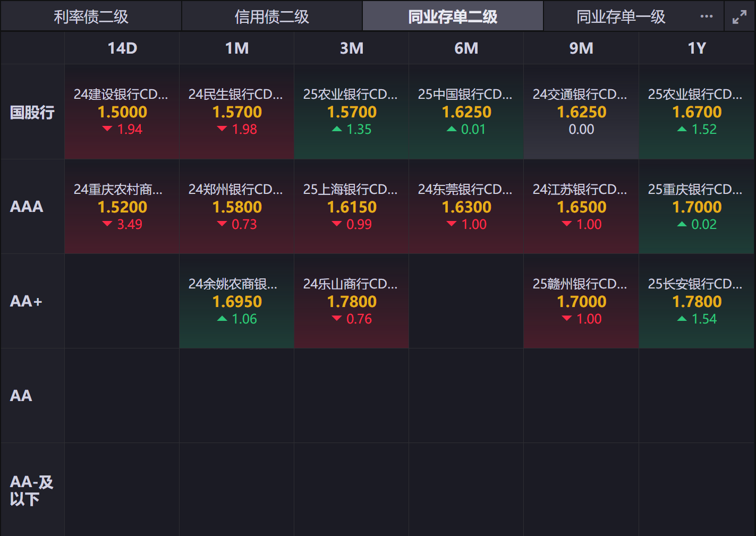Open 25农业银行CD cell with yield 1.6700

click(696, 112)
